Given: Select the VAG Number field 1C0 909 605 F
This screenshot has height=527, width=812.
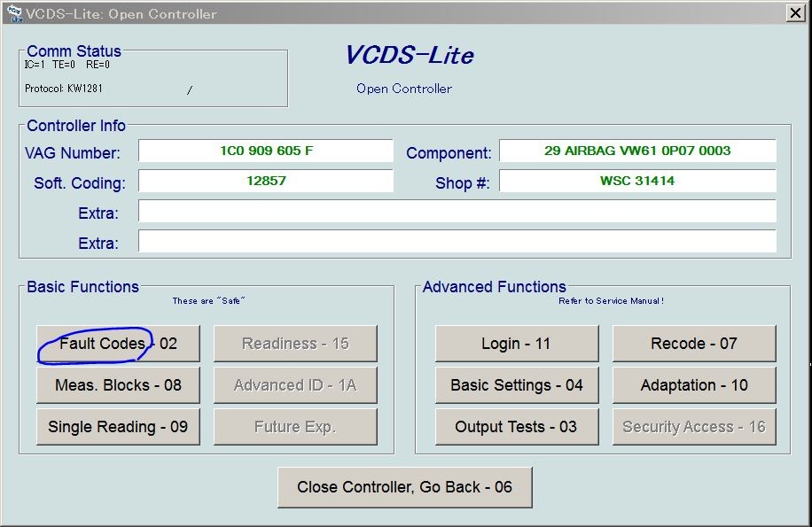Looking at the screenshot, I should (x=266, y=151).
